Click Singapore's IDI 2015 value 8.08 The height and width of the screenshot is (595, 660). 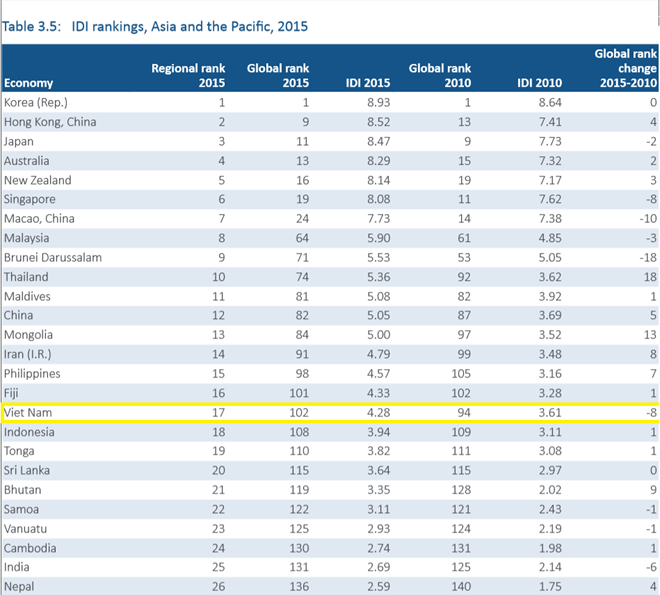378,199
